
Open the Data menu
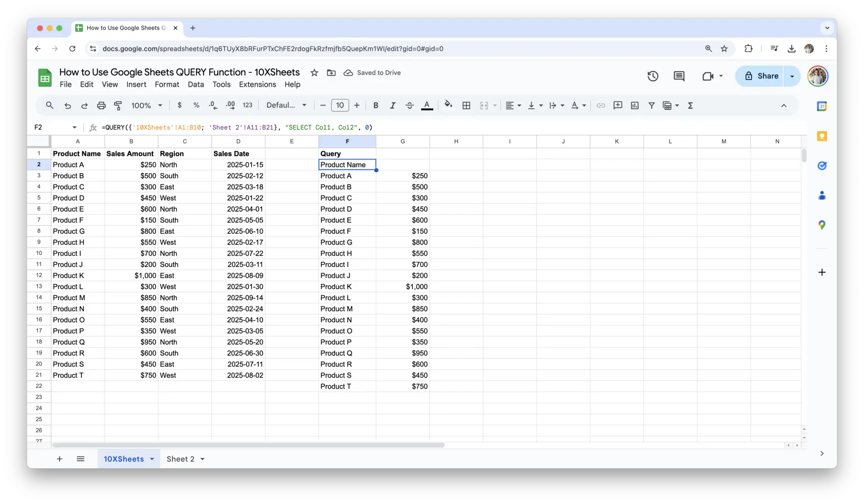click(196, 84)
